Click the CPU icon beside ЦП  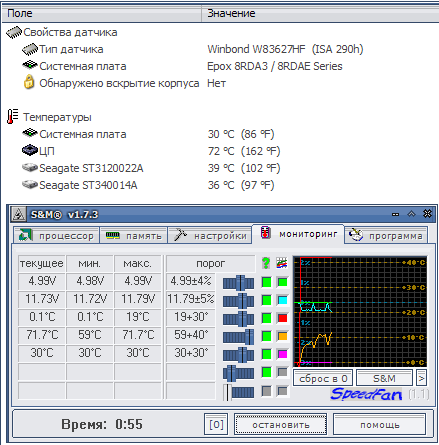[30, 150]
